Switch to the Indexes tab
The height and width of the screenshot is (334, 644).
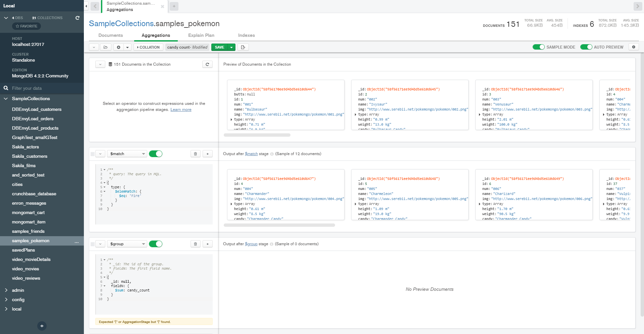(246, 35)
